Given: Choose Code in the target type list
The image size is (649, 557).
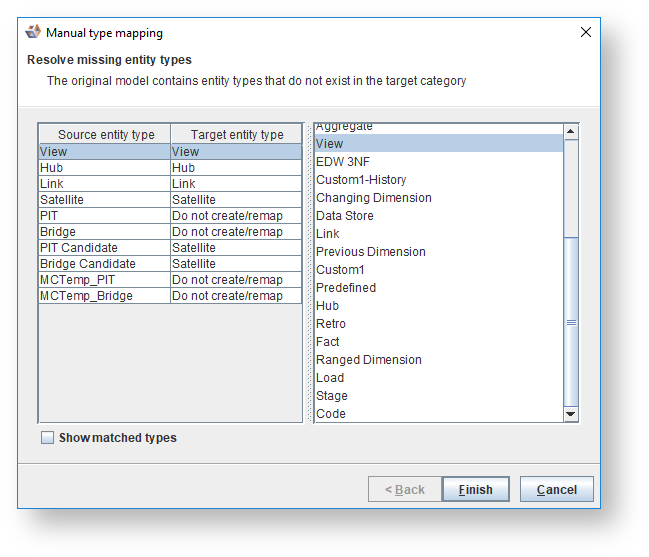Looking at the screenshot, I should coord(439,414).
